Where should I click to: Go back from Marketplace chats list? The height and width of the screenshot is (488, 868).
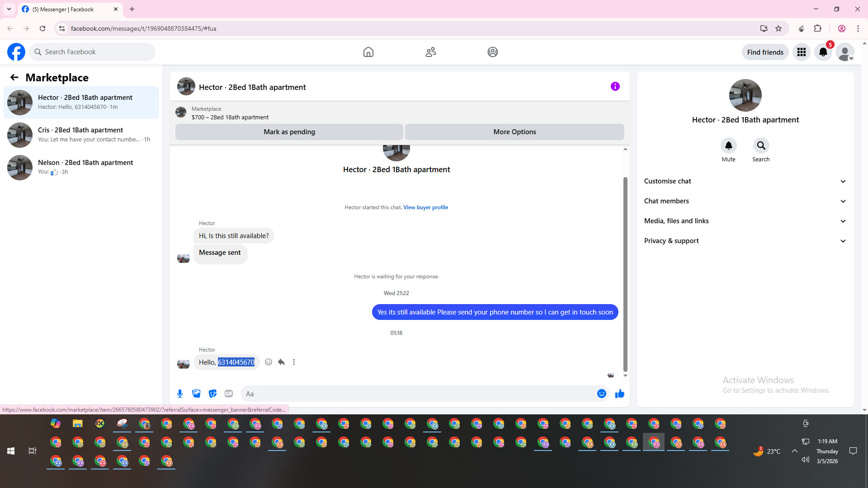coord(14,78)
